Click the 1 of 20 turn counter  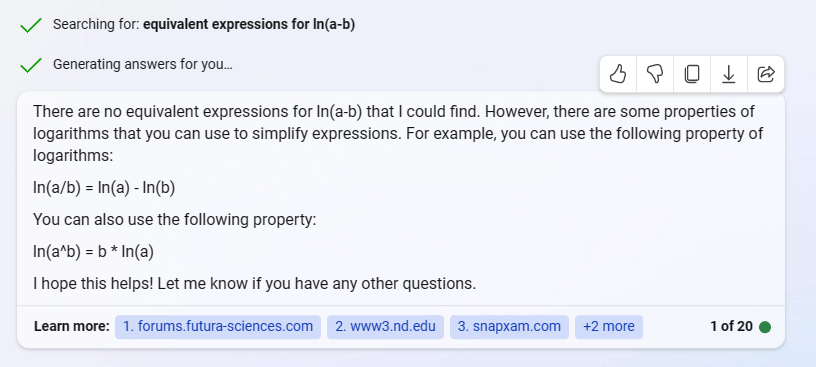point(731,326)
